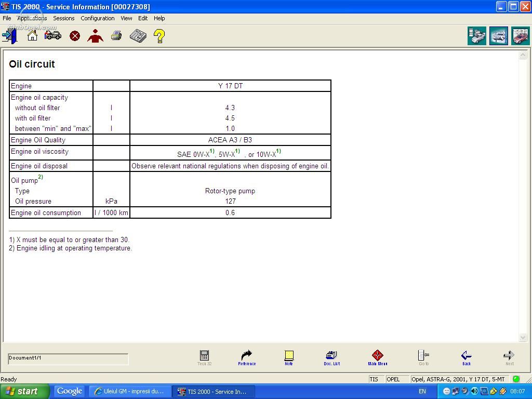This screenshot has width=532, height=399.
Task: Open vehicle selection via mechanic-and-car icon
Action: [x=53, y=35]
